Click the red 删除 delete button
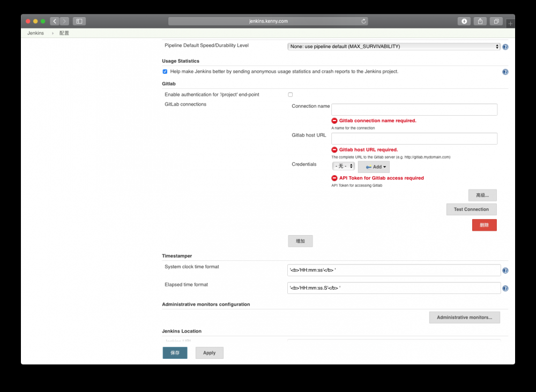Screen dimensions: 536x392 485,225
